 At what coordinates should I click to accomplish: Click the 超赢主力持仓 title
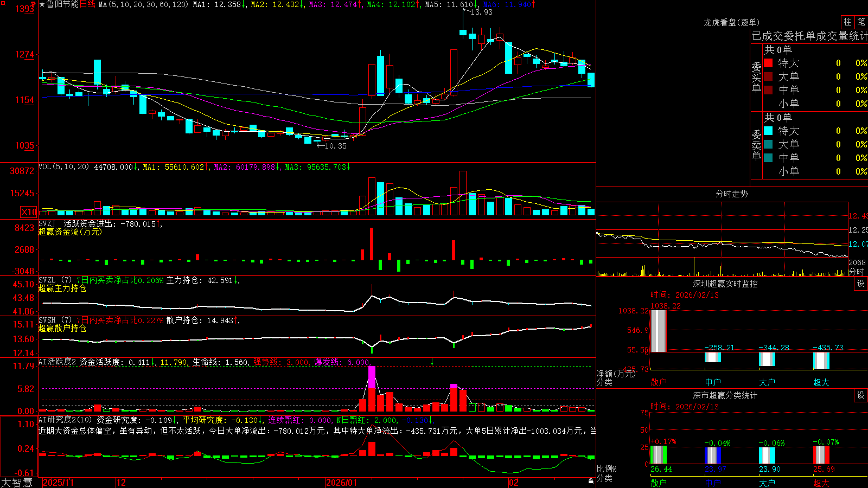(62, 288)
